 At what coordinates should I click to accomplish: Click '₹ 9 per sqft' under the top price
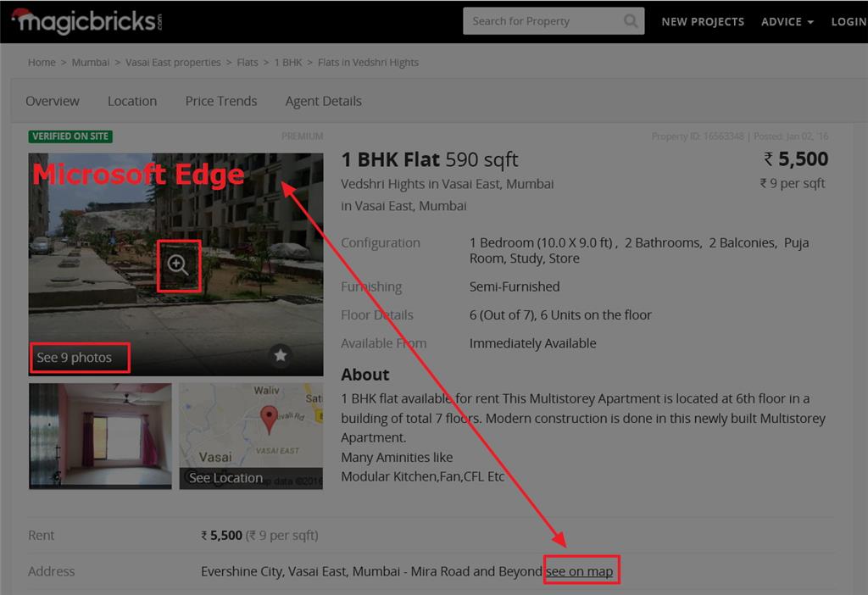(x=793, y=183)
